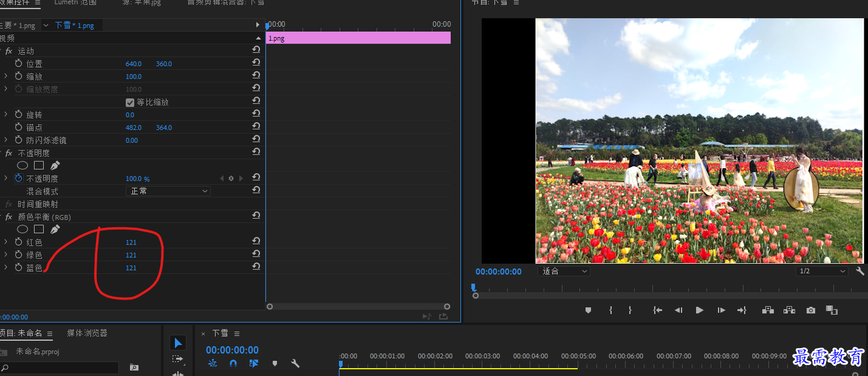Toggle animation stopwatch for 不透明度
This screenshot has width=868, height=376.
[x=19, y=179]
